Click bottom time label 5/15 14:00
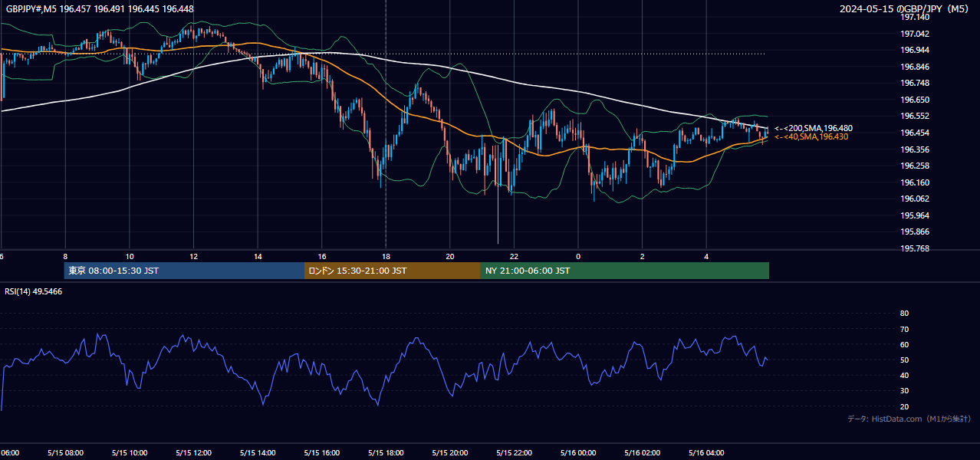Viewport: 980px width, 460px height. tap(258, 453)
